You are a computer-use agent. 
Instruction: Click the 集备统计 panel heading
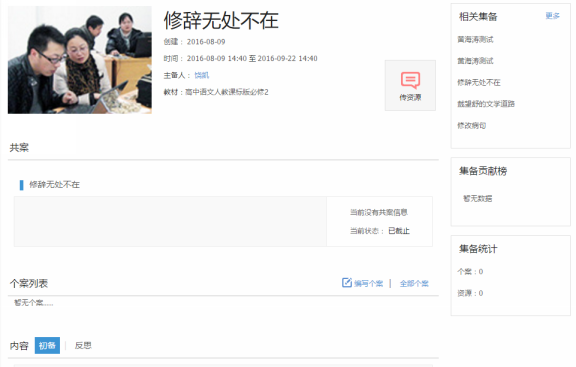point(478,249)
